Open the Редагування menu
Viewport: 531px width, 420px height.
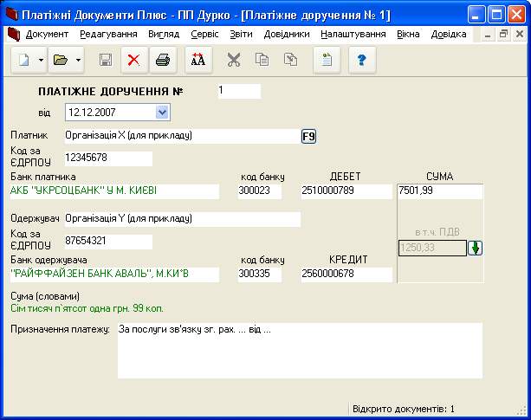108,34
